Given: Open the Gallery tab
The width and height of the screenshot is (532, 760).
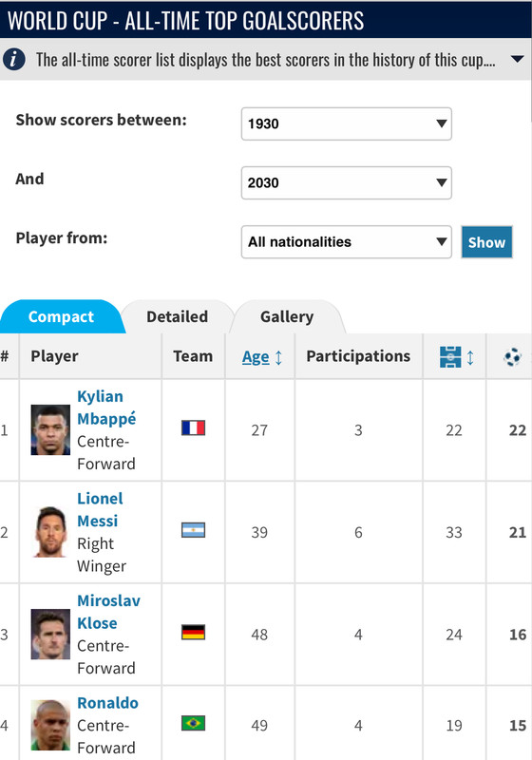Looking at the screenshot, I should (287, 316).
